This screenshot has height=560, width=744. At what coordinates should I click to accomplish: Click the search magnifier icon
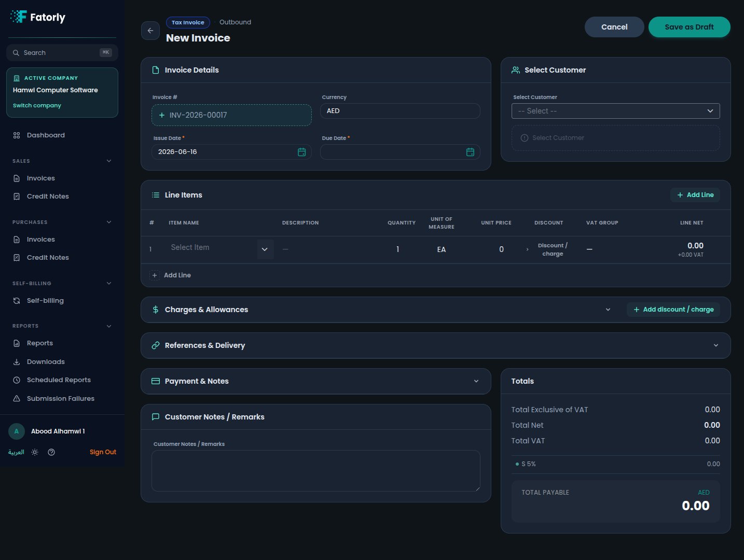click(16, 53)
